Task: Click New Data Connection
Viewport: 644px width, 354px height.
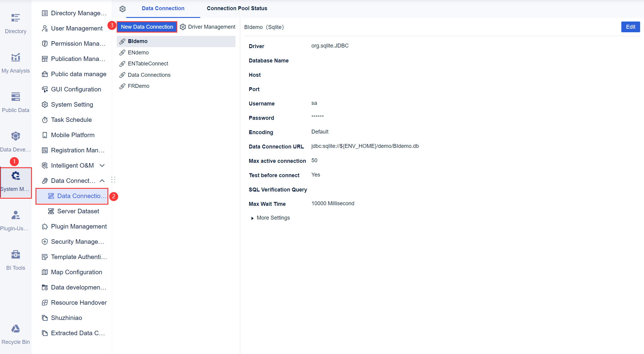Action: coord(147,27)
